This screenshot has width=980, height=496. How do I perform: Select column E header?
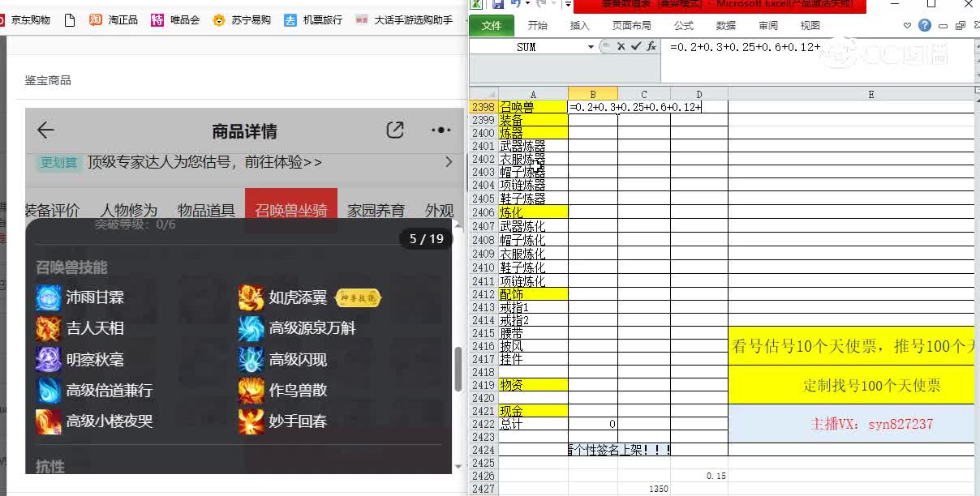[x=870, y=95]
